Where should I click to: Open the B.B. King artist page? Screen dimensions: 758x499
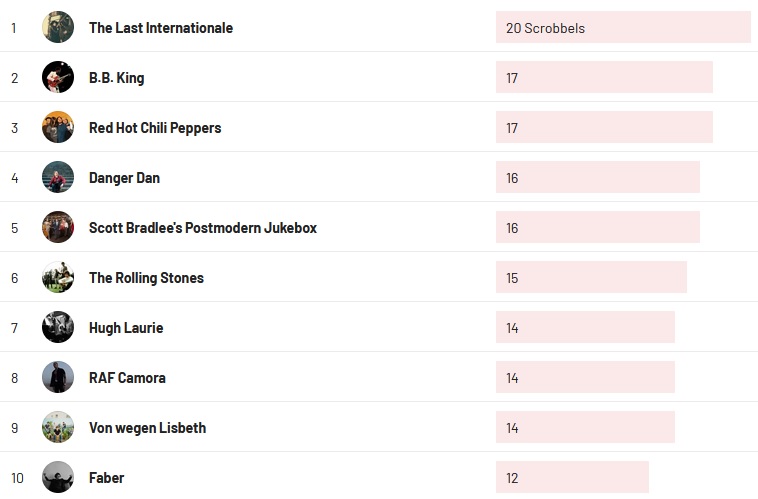coord(117,78)
